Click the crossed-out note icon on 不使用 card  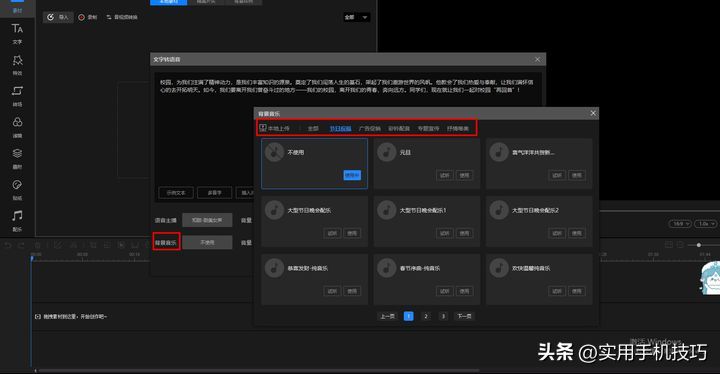coord(275,152)
